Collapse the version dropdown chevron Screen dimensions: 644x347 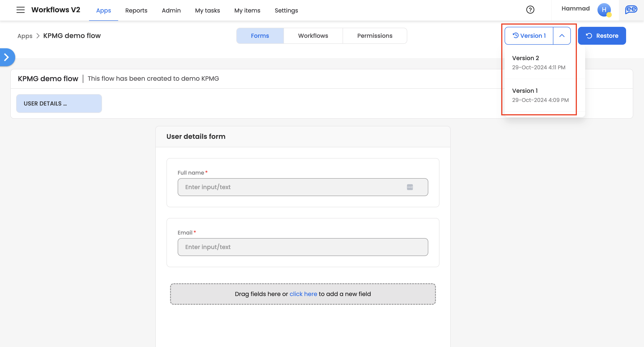coord(562,36)
